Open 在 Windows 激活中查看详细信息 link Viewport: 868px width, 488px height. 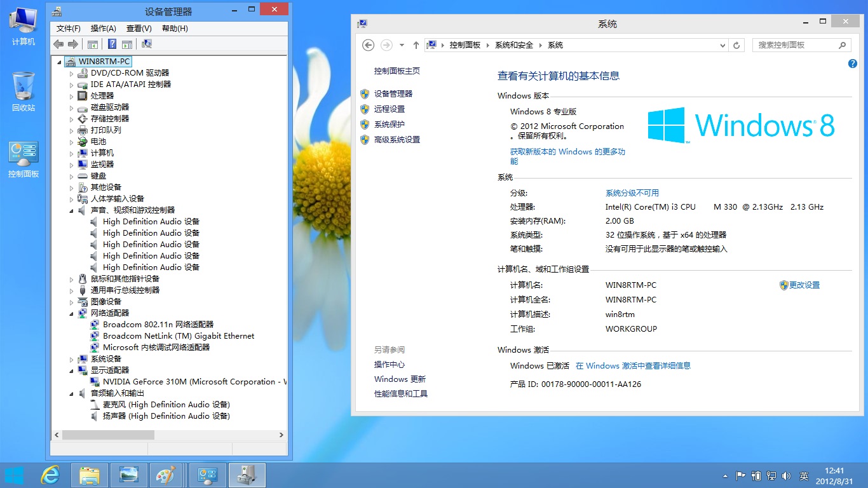[x=633, y=366]
